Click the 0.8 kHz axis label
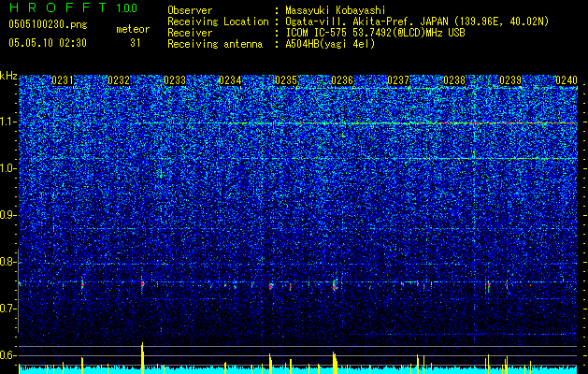Screen dimensions: 588x374 [x=8, y=262]
